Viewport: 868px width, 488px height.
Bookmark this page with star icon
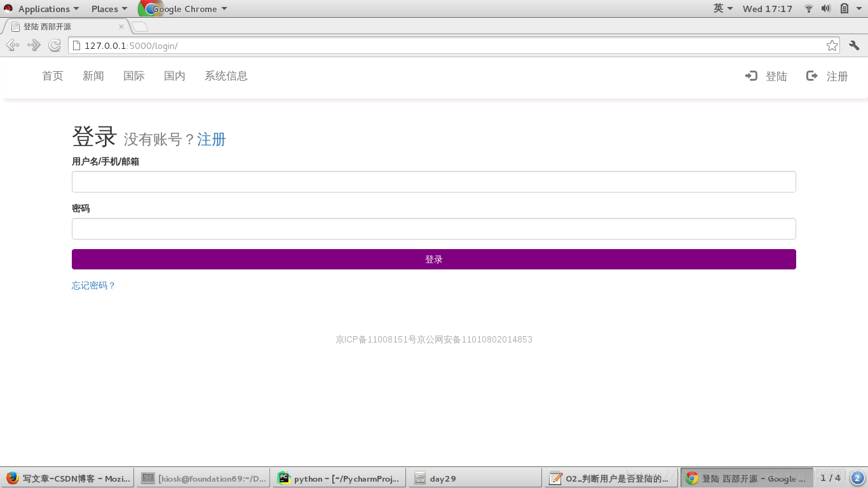point(832,45)
